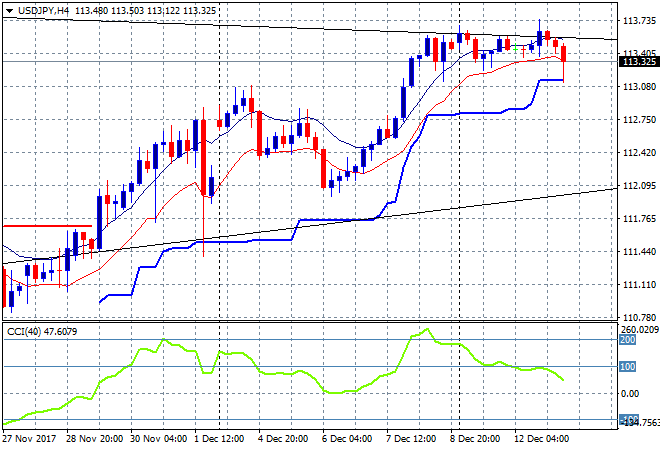Click the horizontal red line near 111.700
Image resolution: width=660 pixels, height=450 pixels.
47,226
